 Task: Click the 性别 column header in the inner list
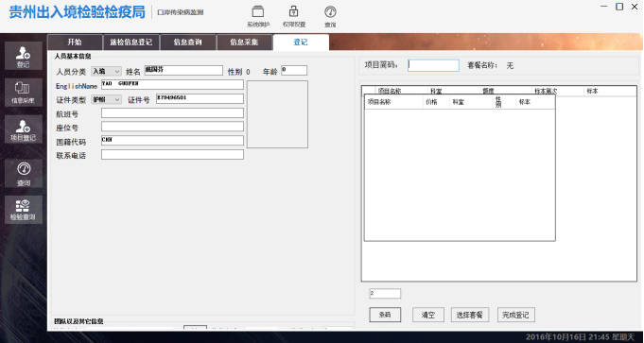tap(498, 102)
